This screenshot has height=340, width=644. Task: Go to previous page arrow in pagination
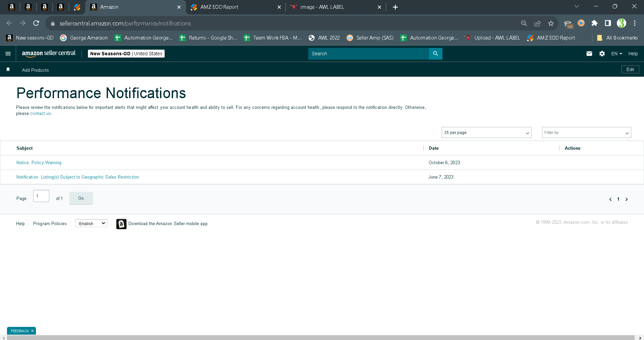click(610, 199)
